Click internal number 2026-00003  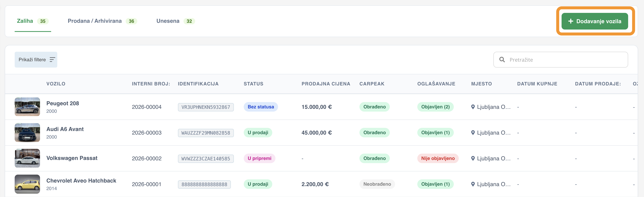click(146, 133)
